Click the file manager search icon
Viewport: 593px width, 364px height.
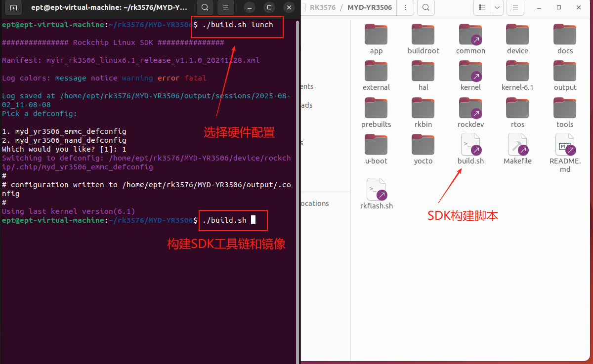(425, 8)
